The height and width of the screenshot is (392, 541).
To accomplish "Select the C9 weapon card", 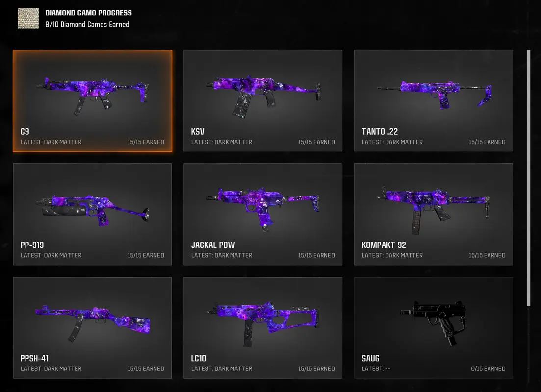I will tap(93, 100).
